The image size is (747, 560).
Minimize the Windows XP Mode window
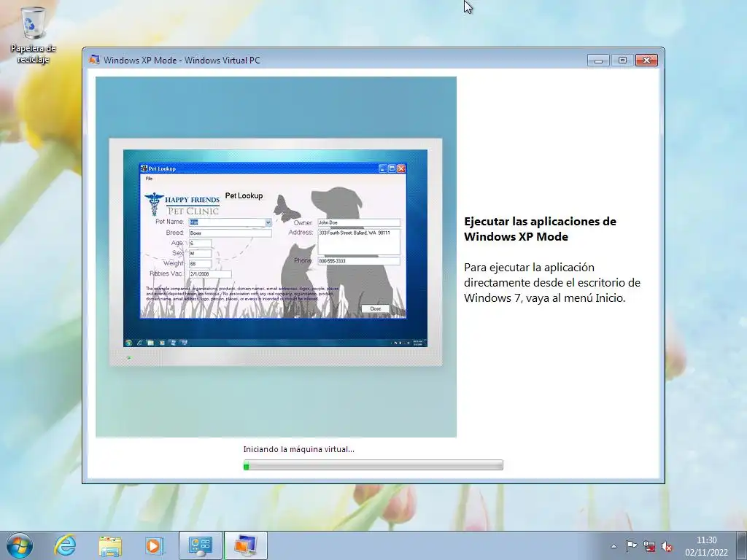click(598, 60)
